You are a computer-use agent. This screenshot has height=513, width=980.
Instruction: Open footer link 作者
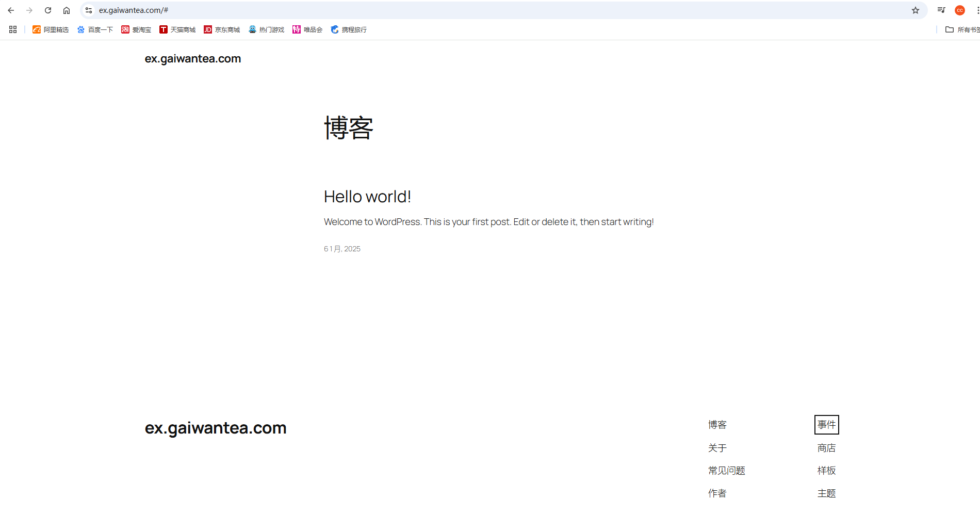pyautogui.click(x=717, y=493)
